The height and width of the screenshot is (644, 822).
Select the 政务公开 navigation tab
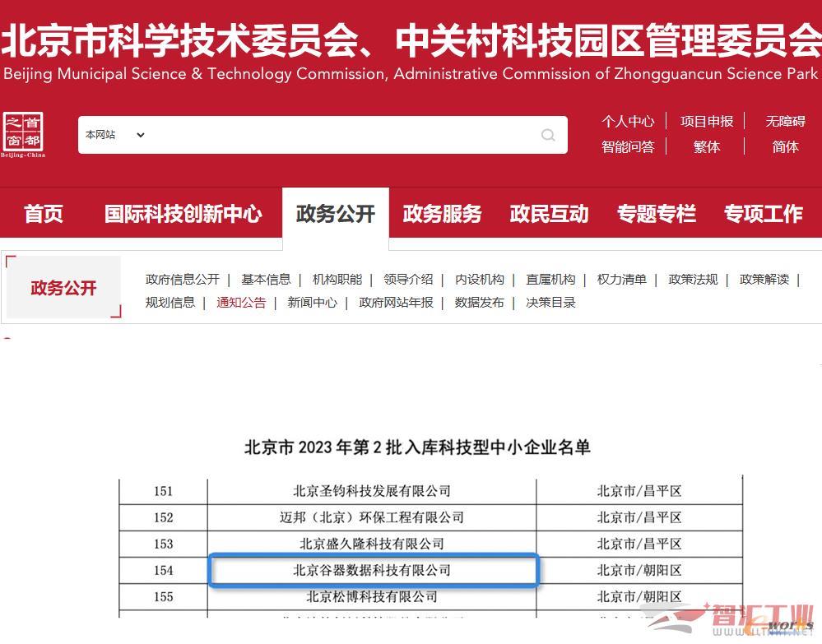pos(336,214)
